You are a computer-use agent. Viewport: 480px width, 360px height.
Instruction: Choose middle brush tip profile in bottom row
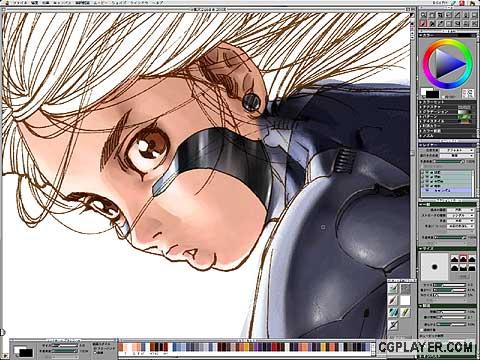coord(463,268)
